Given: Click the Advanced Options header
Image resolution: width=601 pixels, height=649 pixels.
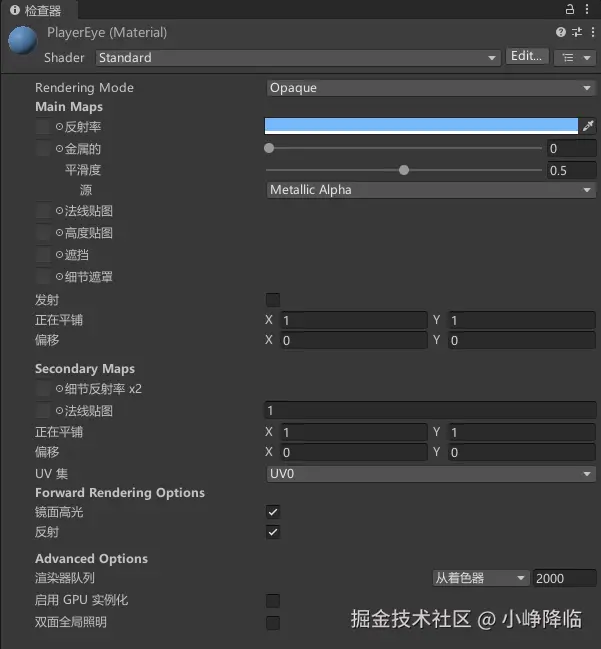Looking at the screenshot, I should (91, 558).
